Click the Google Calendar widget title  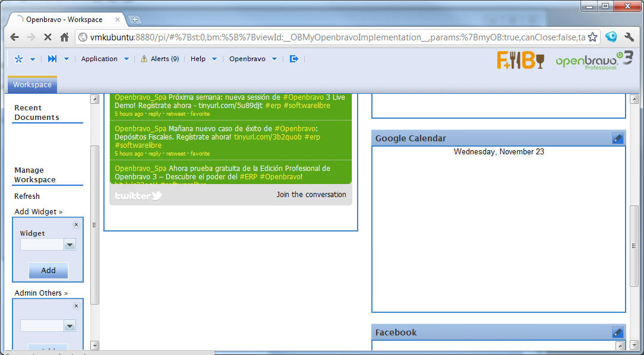(411, 138)
